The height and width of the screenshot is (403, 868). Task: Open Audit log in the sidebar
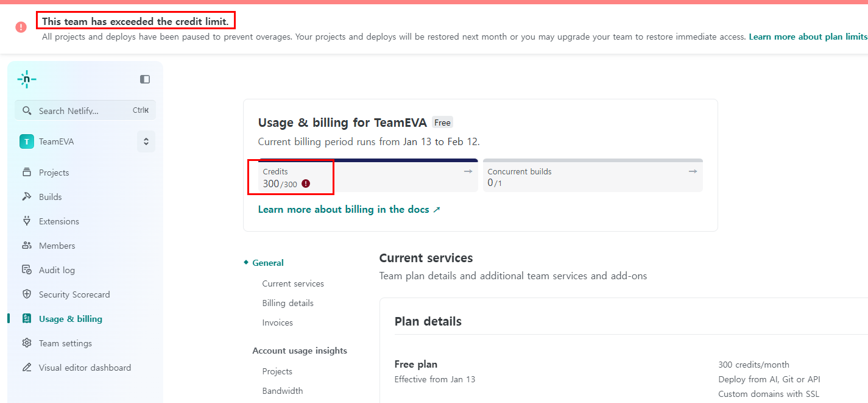(57, 270)
